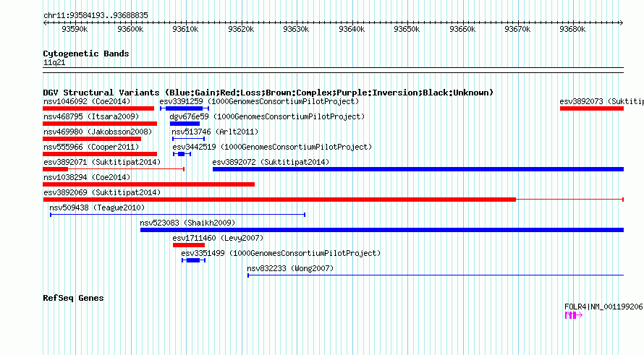Click the cytogenetic band 11q21 bar

(x=333, y=70)
